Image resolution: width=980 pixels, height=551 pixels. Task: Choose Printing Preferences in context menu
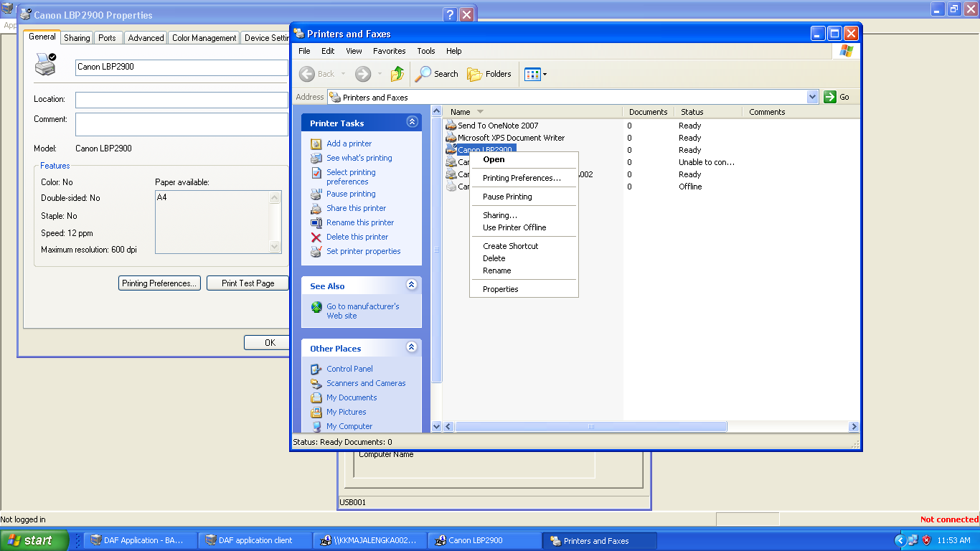point(524,178)
